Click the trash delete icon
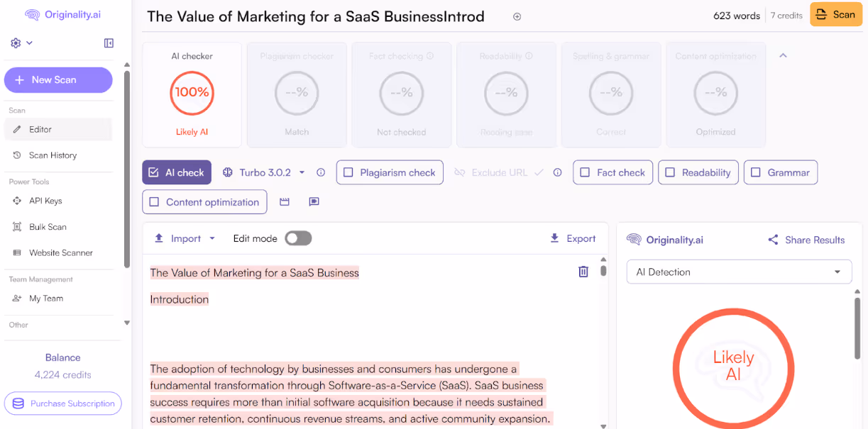Image resolution: width=868 pixels, height=429 pixels. tap(583, 272)
